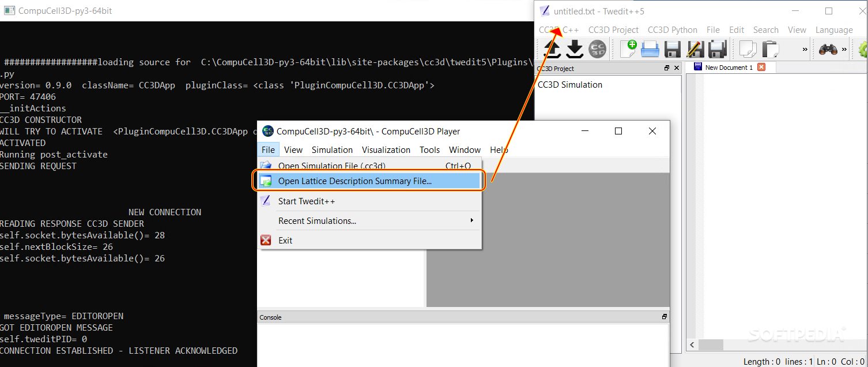Screen dimensions: 868x367
Task: Open the View menu in Twedit++
Action: click(x=797, y=29)
